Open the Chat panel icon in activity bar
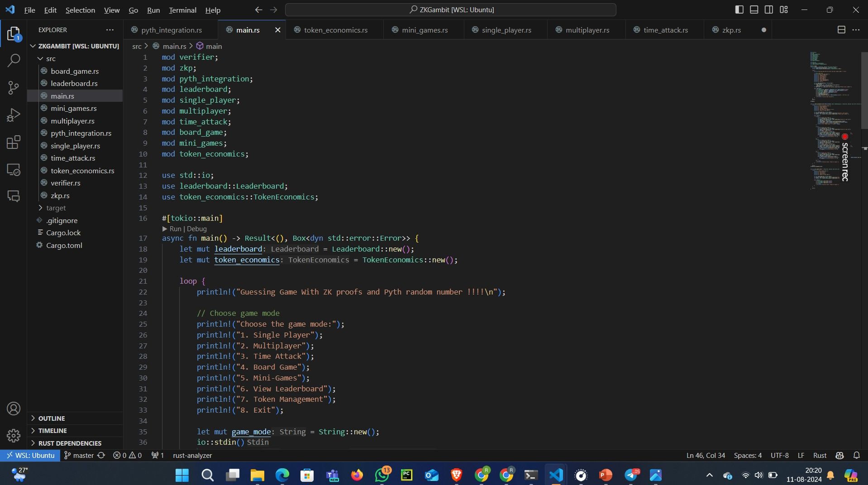 pyautogui.click(x=14, y=196)
